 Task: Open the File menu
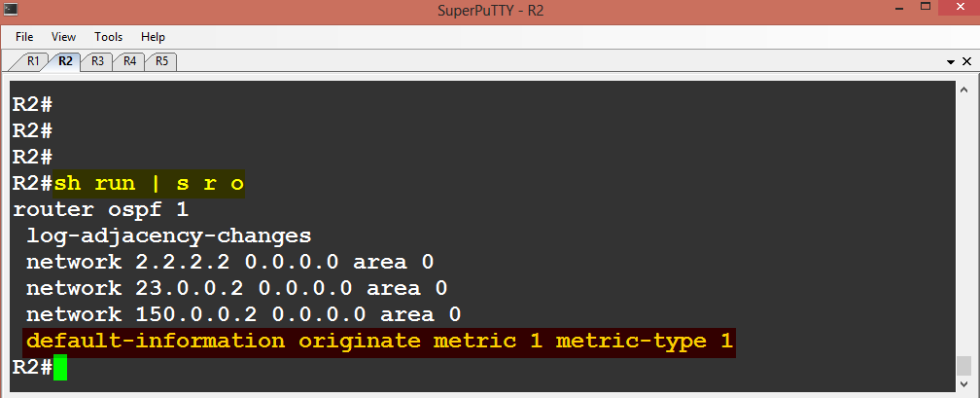(x=24, y=37)
